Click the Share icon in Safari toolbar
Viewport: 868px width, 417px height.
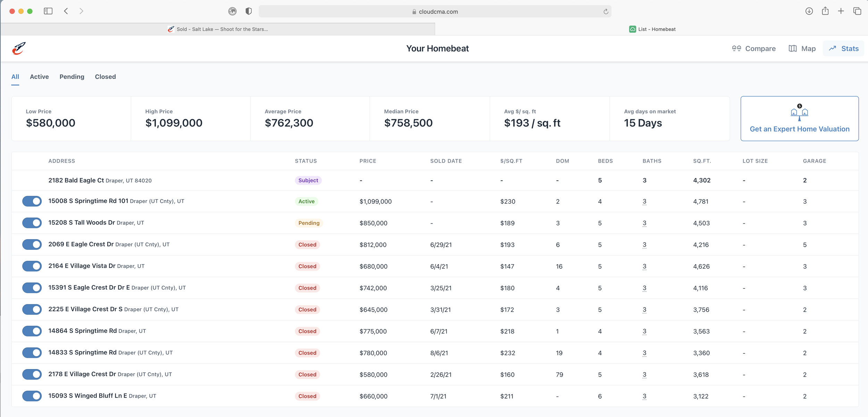pos(825,11)
